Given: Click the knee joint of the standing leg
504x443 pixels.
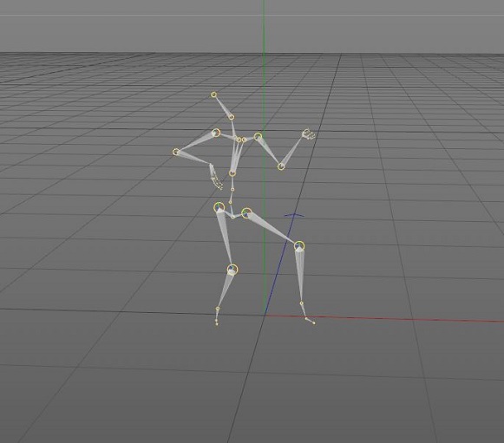Looking at the screenshot, I should click(x=232, y=270).
